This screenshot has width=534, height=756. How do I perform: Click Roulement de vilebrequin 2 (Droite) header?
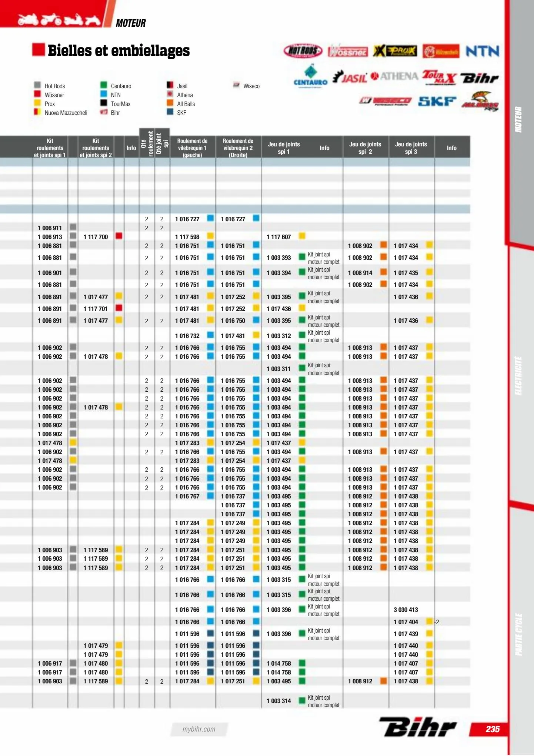[238, 148]
